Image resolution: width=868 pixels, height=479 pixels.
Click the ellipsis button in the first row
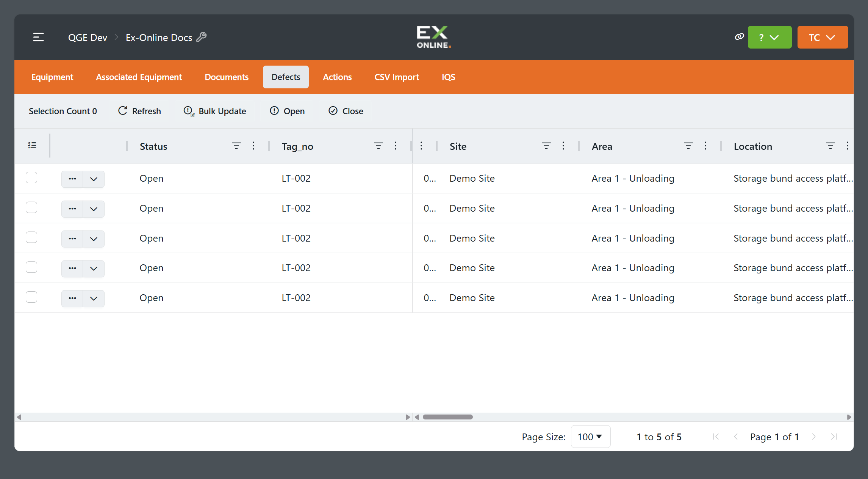tap(72, 179)
